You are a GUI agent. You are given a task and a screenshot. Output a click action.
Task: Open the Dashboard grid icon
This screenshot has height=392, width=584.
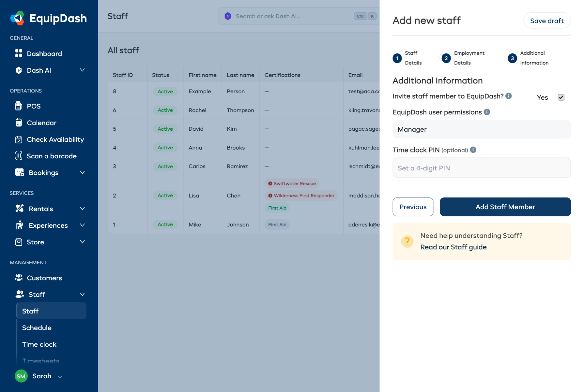[19, 53]
